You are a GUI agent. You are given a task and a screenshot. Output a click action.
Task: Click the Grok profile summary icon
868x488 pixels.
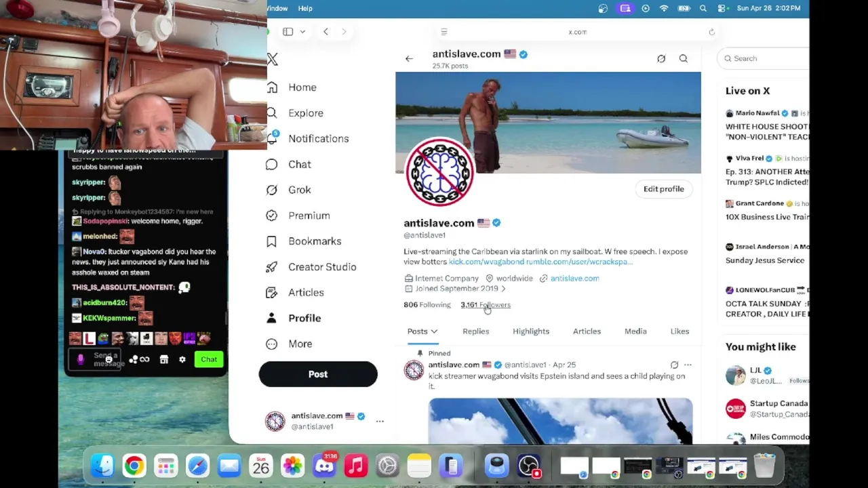[661, 59]
